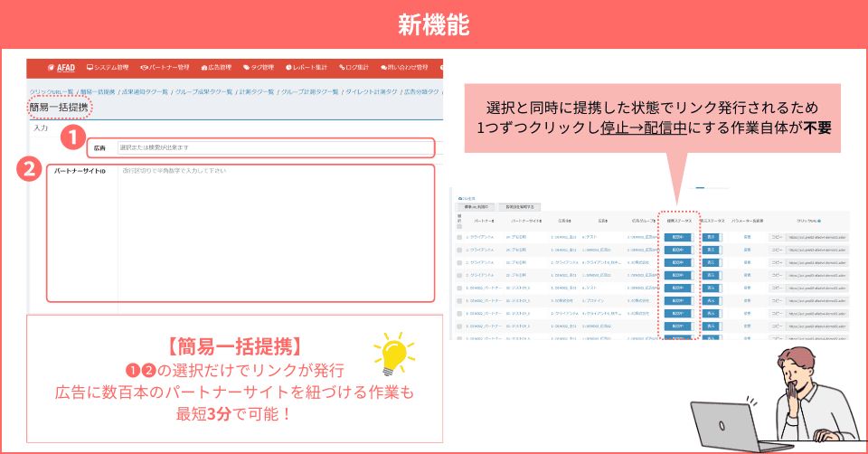Sort the table by the パートナー column header
The width and height of the screenshot is (868, 454).
(x=478, y=220)
